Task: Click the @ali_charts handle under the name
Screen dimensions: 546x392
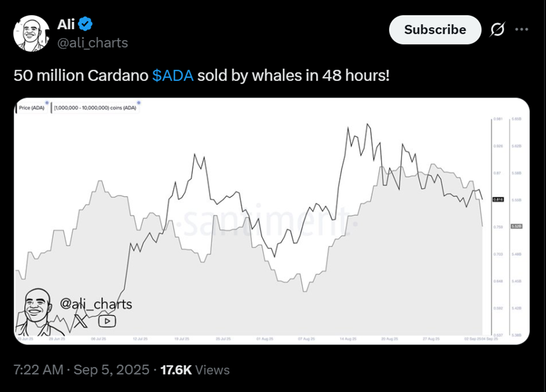Action: [x=92, y=43]
